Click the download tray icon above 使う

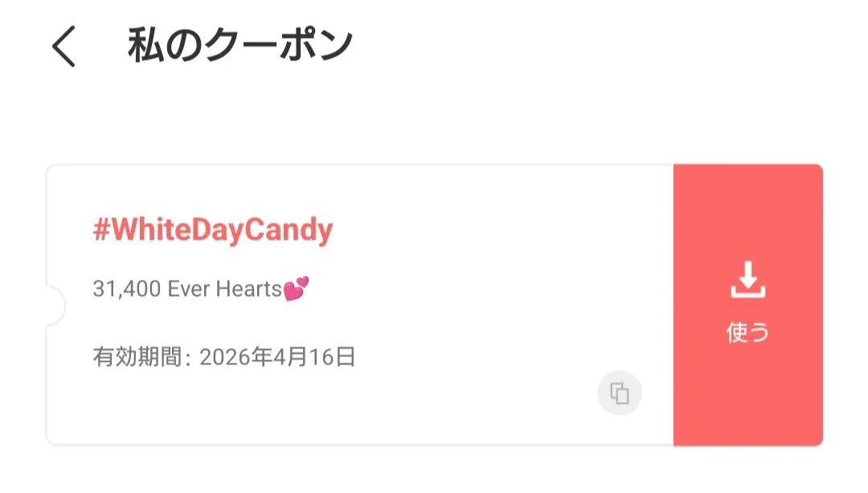tap(747, 280)
